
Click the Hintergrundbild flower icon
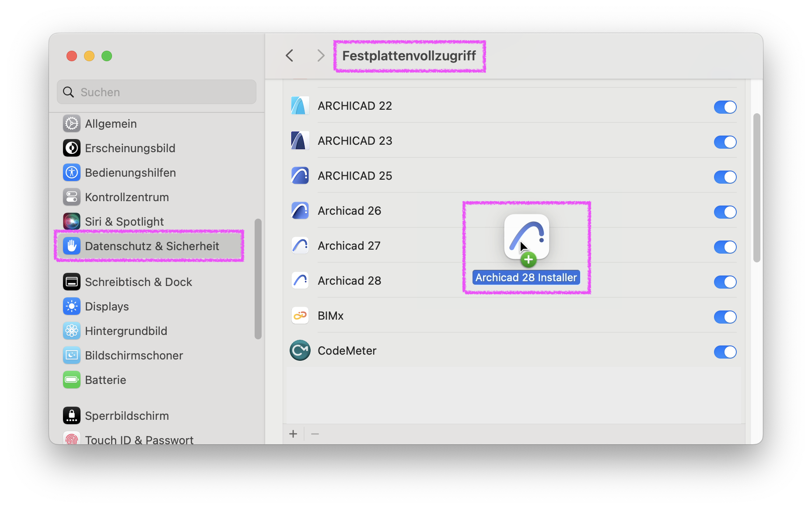(72, 331)
